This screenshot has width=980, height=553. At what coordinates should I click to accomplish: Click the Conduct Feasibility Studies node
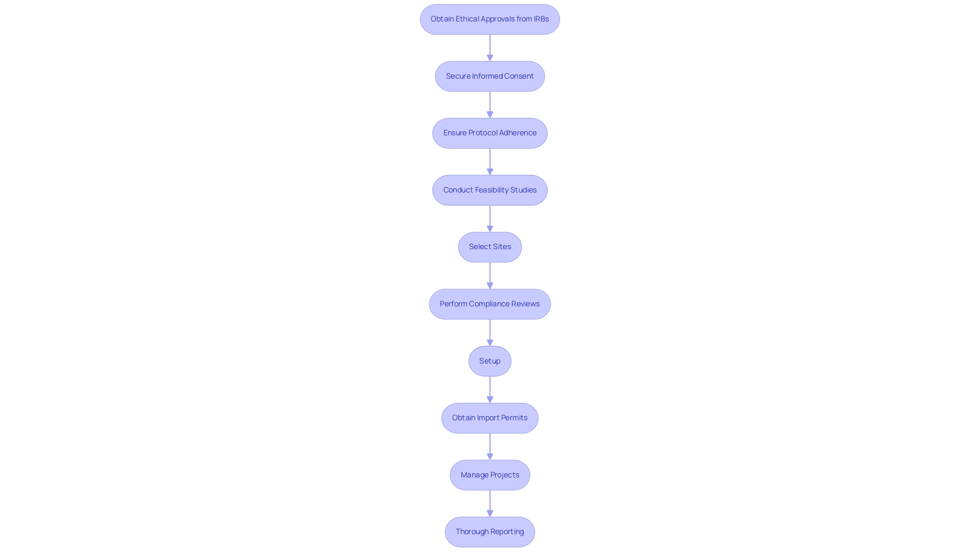[x=490, y=190]
